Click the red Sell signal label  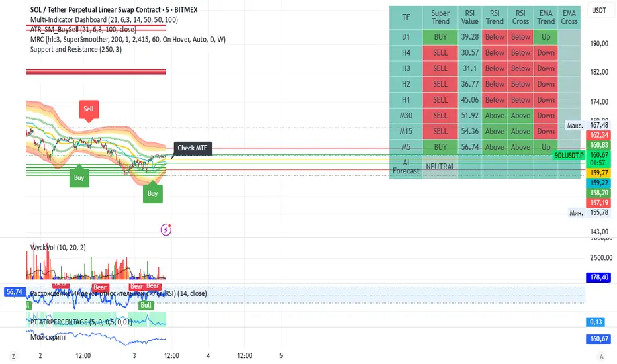[x=89, y=109]
